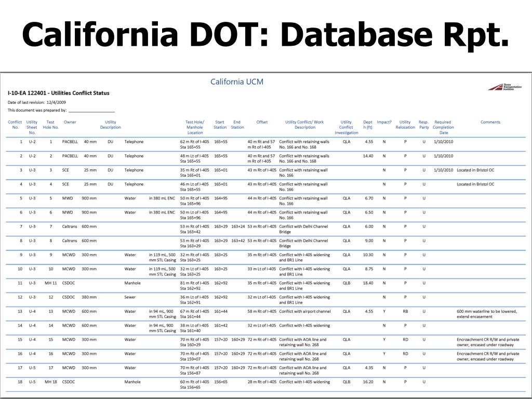Select the "in 380 mL ENC" note in conflict 5

(x=162, y=198)
